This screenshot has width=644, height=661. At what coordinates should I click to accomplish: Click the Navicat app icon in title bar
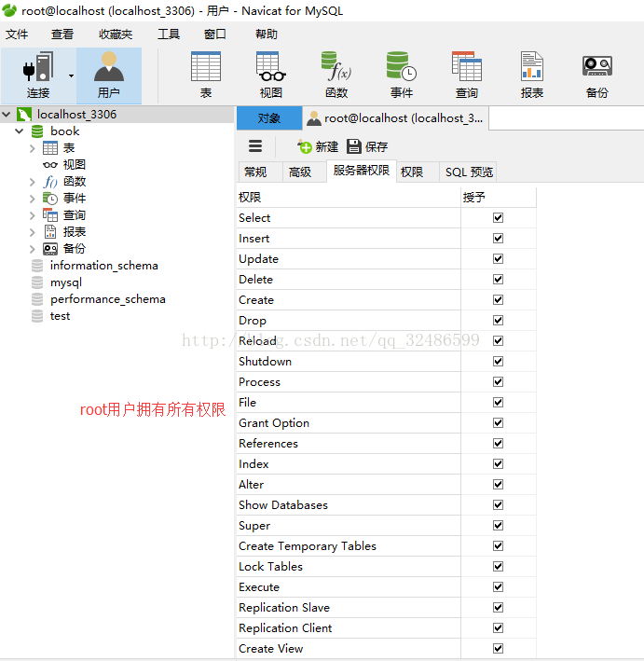tap(9, 10)
